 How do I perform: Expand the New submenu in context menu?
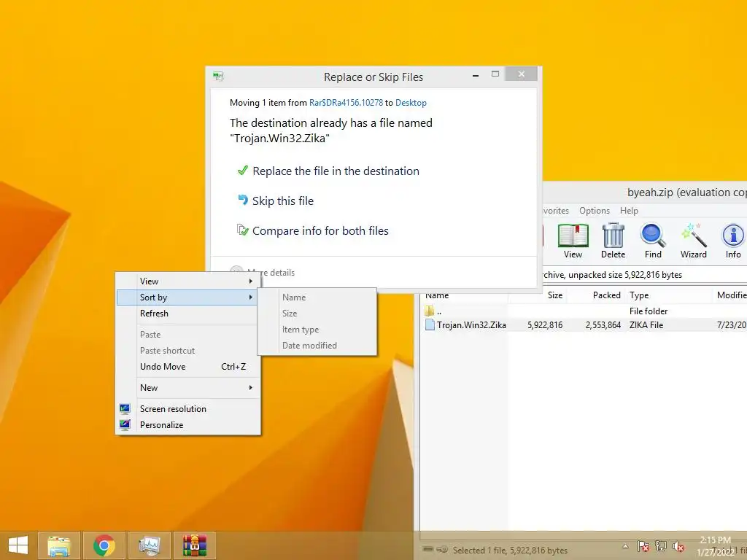[x=187, y=388]
